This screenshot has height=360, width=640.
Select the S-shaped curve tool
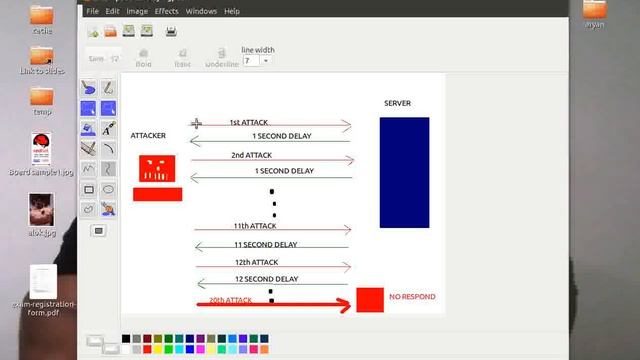click(x=108, y=169)
